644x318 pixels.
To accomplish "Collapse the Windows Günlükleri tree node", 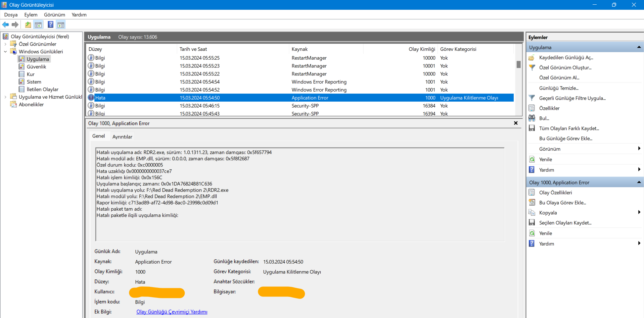I will pos(5,52).
